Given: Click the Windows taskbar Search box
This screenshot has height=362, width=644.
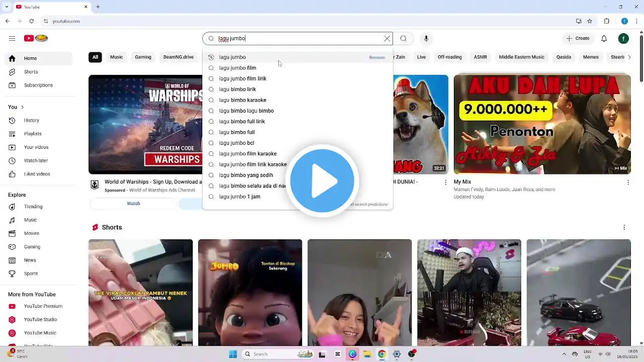Looking at the screenshot, I should click(278, 354).
